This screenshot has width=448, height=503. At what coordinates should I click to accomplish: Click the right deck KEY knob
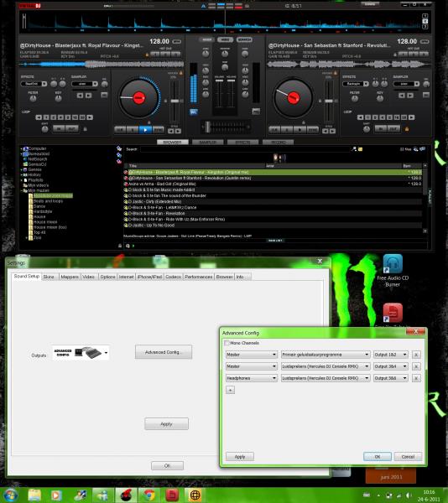click(x=380, y=98)
